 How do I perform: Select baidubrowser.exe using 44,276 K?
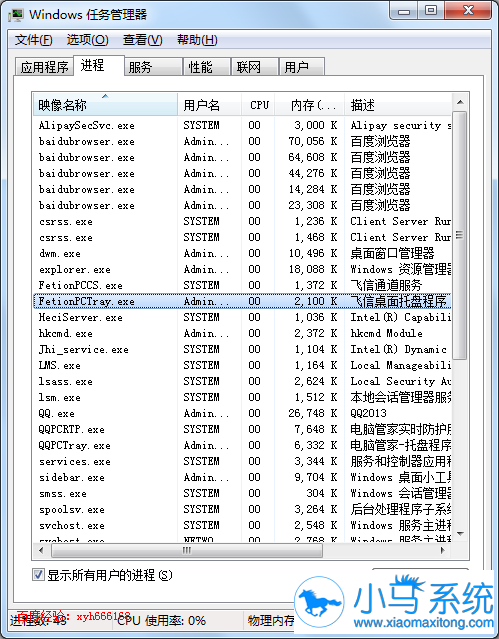click(x=242, y=173)
